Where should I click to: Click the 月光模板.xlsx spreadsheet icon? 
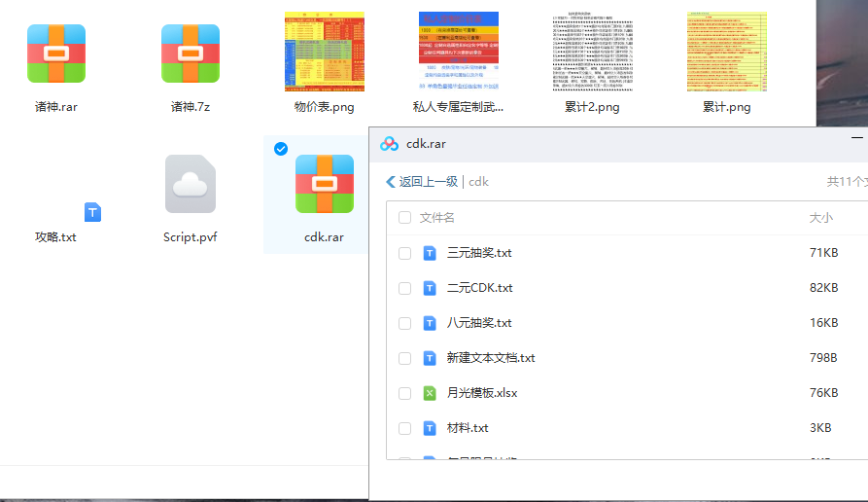430,393
